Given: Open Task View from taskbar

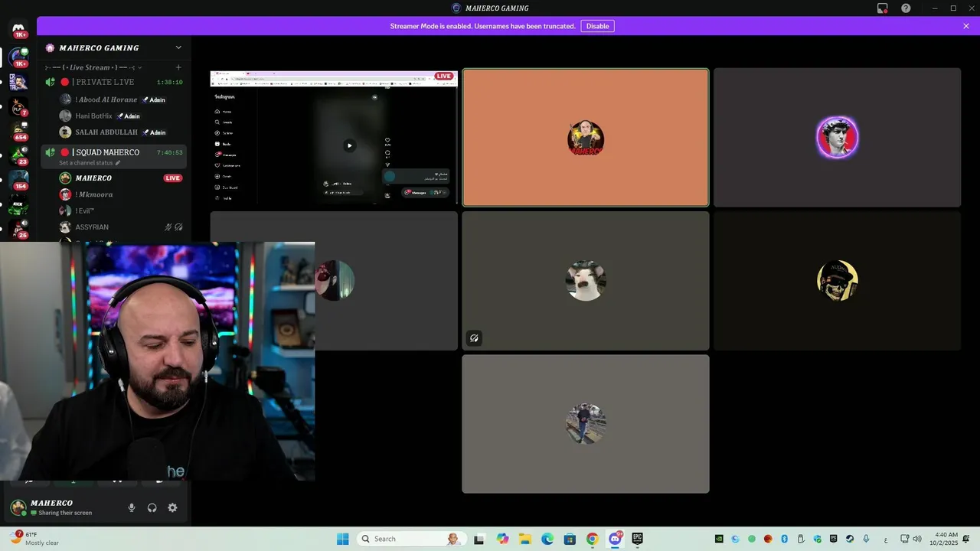Looking at the screenshot, I should [x=479, y=539].
